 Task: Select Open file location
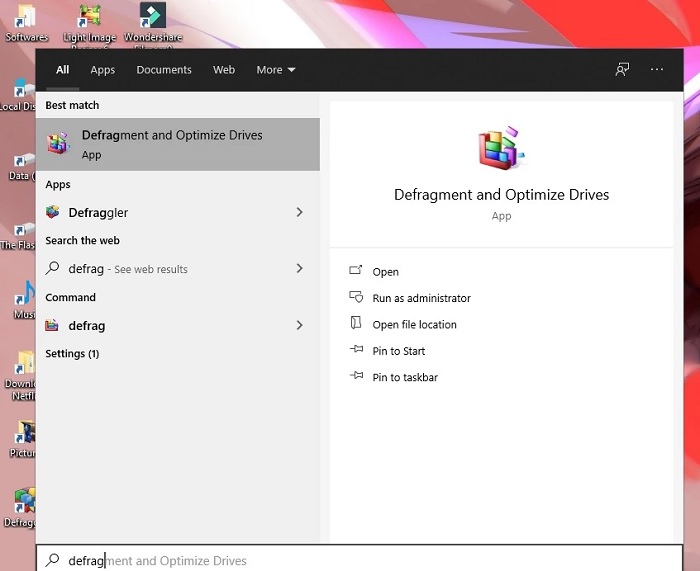[x=414, y=325]
